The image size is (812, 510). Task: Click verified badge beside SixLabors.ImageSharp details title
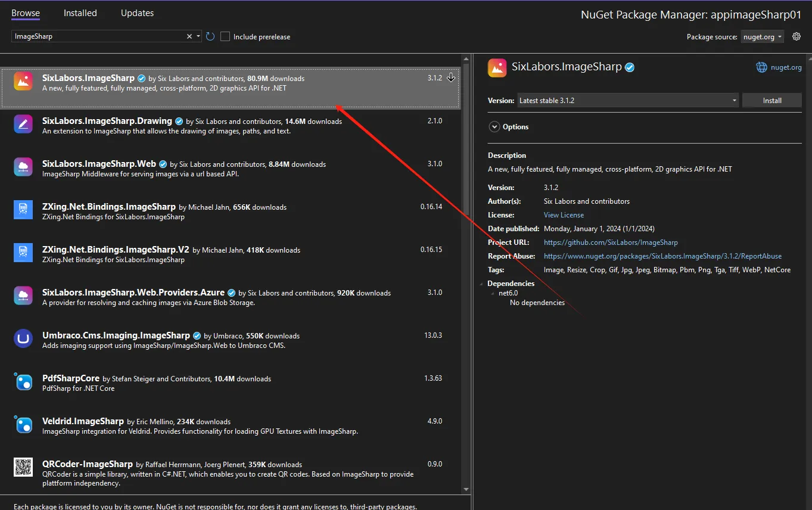click(630, 67)
